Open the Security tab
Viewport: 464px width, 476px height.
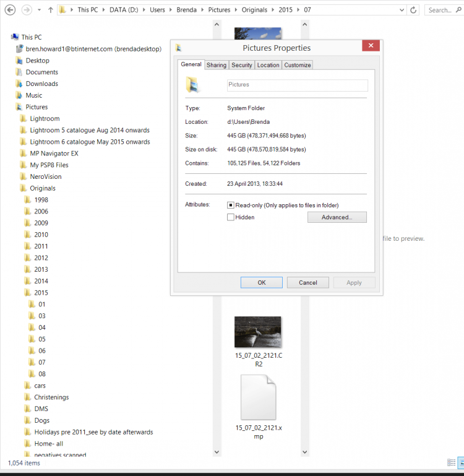tap(242, 65)
